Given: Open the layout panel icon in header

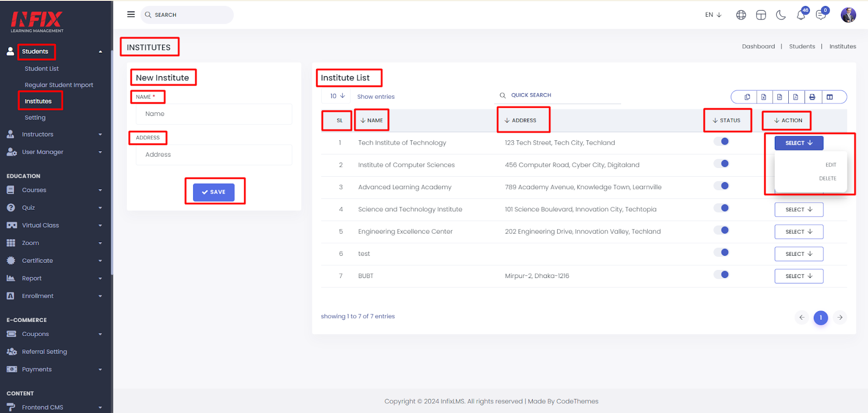Looking at the screenshot, I should click(761, 15).
